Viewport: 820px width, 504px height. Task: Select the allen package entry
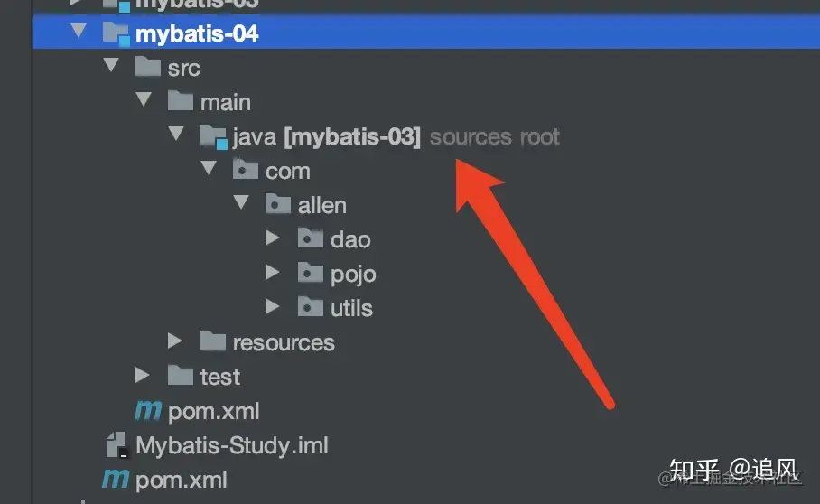click(322, 205)
